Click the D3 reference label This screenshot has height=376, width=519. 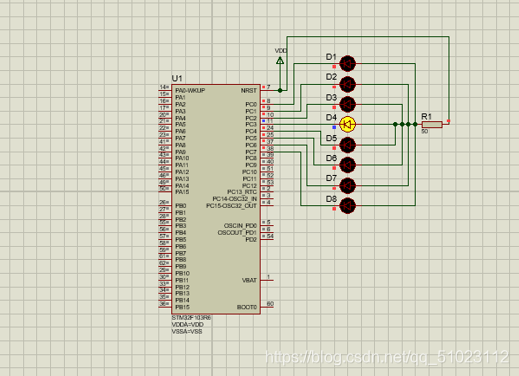pos(331,97)
